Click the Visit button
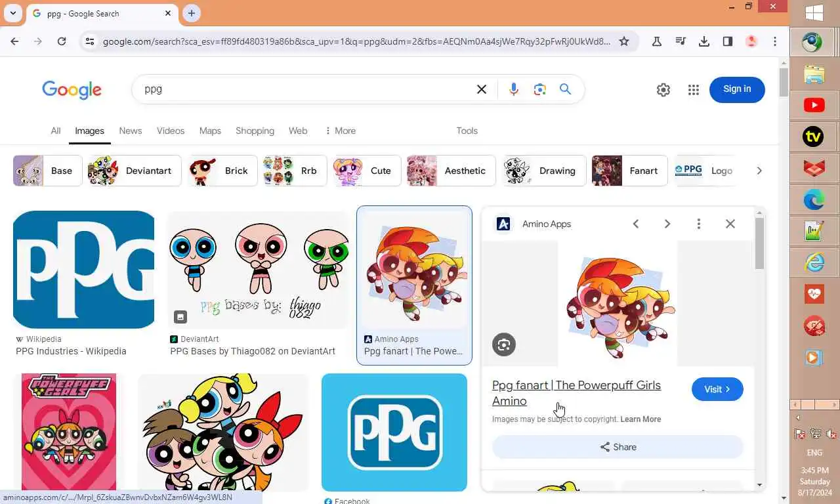The width and height of the screenshot is (840, 504). pos(717,389)
